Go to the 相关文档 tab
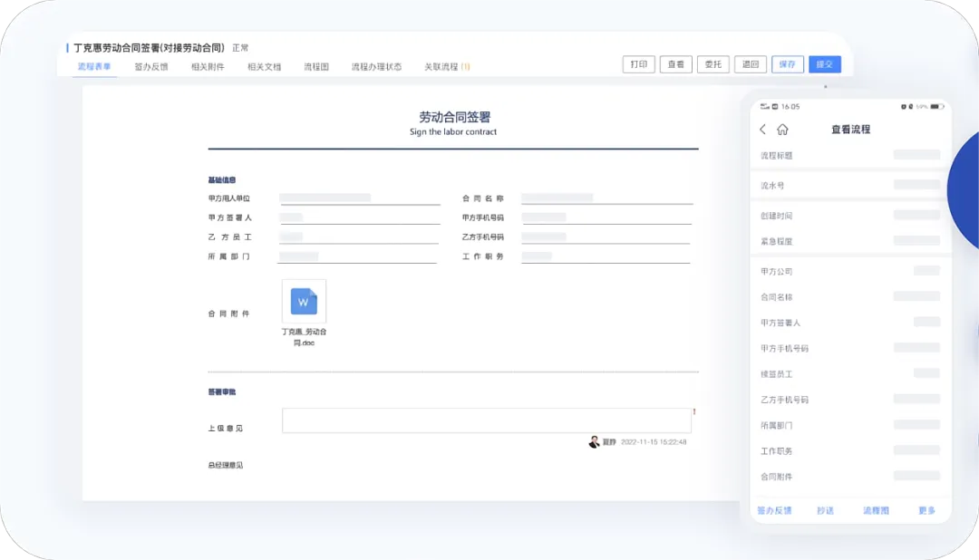The height and width of the screenshot is (560, 979). click(x=264, y=67)
